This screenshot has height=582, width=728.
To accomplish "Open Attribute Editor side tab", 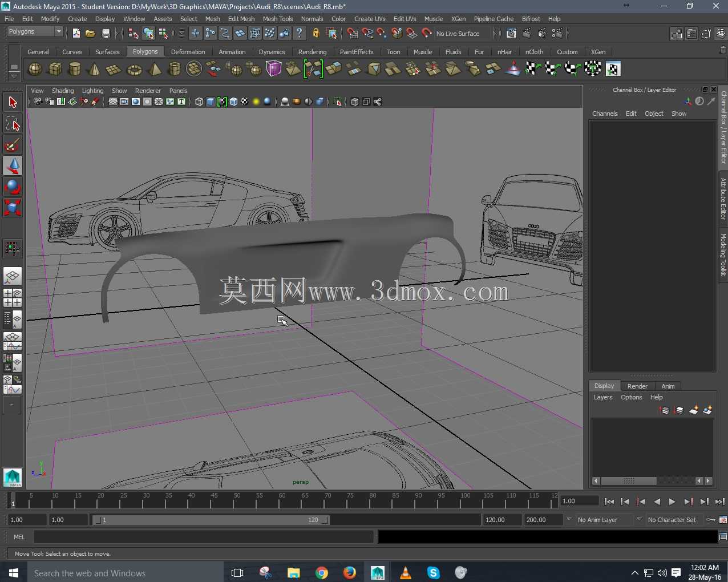I will click(723, 199).
